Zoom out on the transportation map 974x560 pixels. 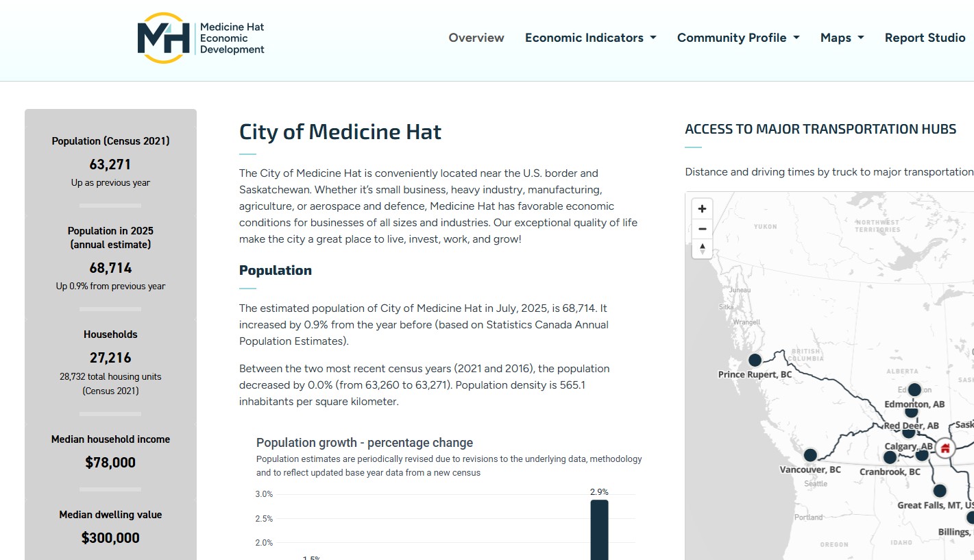pyautogui.click(x=702, y=229)
